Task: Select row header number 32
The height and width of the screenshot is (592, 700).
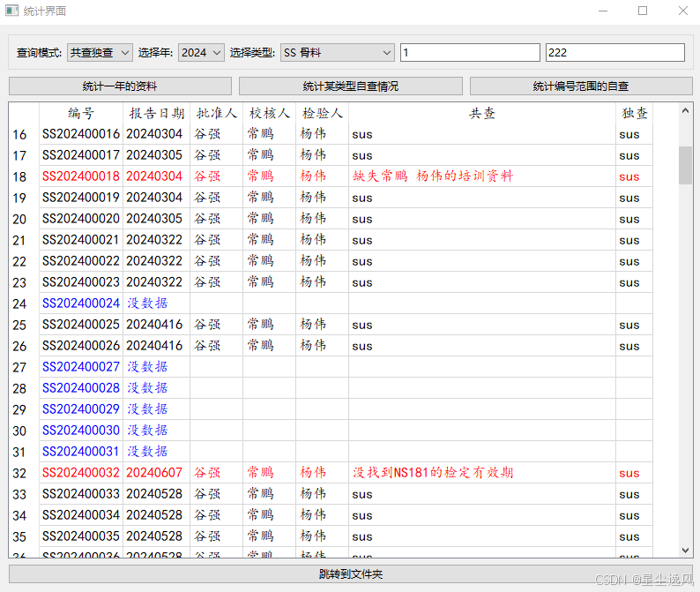Action: (x=24, y=473)
